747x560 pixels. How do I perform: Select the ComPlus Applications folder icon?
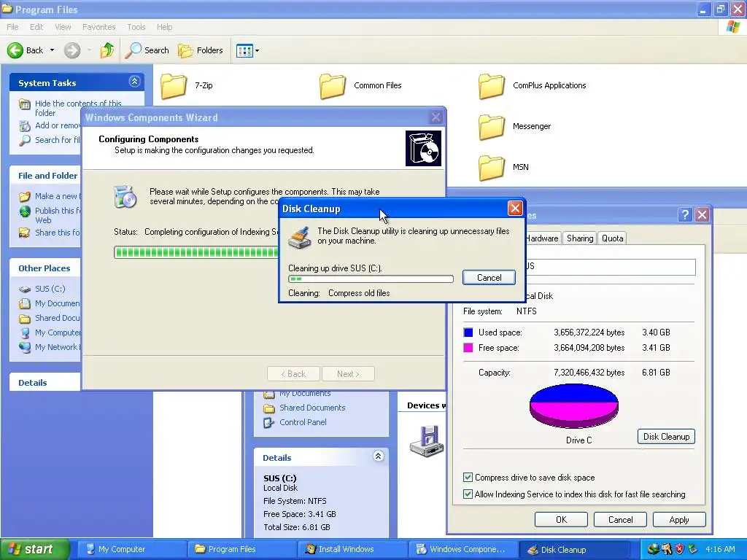491,86
